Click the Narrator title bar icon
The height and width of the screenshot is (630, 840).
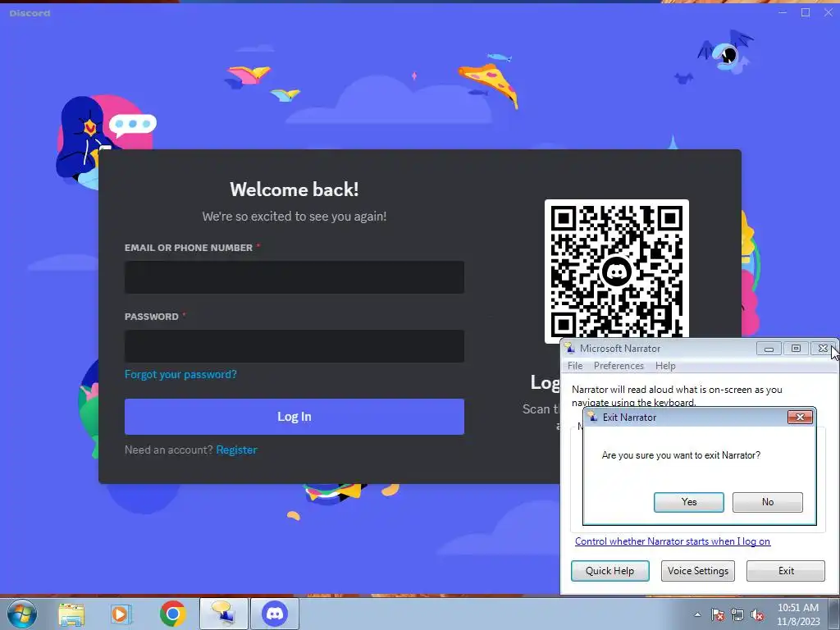570,348
